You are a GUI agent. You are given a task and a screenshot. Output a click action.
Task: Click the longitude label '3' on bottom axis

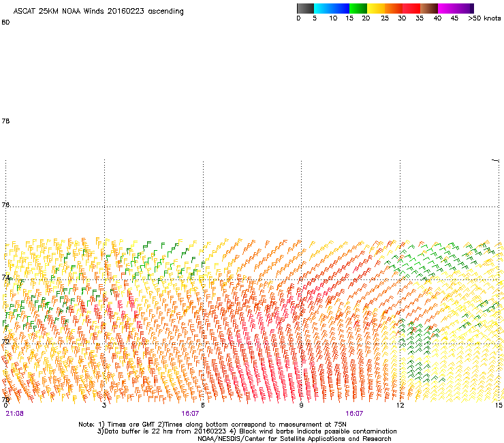click(104, 405)
